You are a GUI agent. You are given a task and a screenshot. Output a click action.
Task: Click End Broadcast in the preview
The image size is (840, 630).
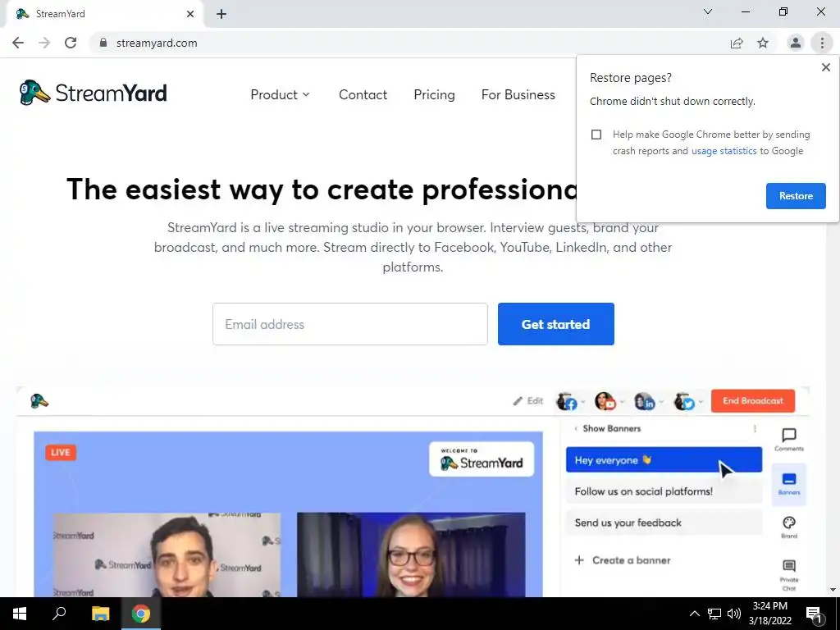point(753,400)
